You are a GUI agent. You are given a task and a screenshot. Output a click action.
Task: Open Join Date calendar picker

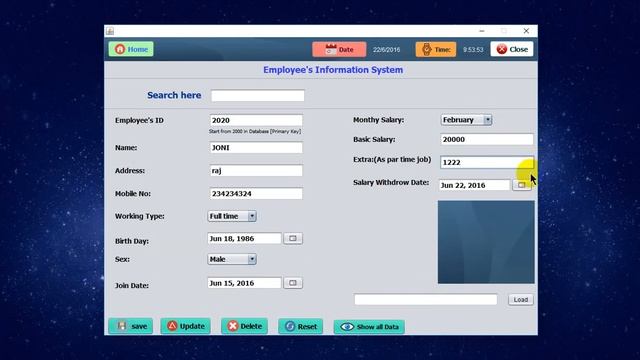point(293,283)
